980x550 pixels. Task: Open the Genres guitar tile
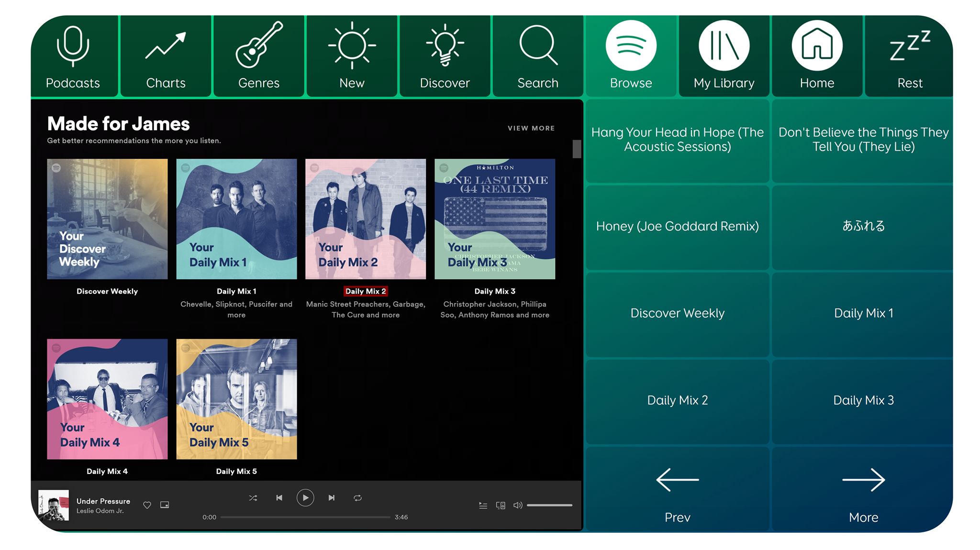[259, 56]
